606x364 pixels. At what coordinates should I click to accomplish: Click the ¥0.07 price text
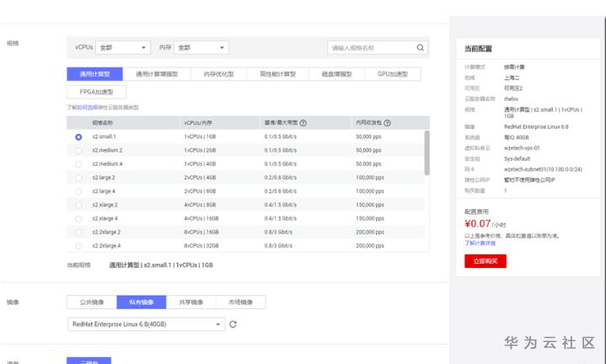click(x=478, y=224)
